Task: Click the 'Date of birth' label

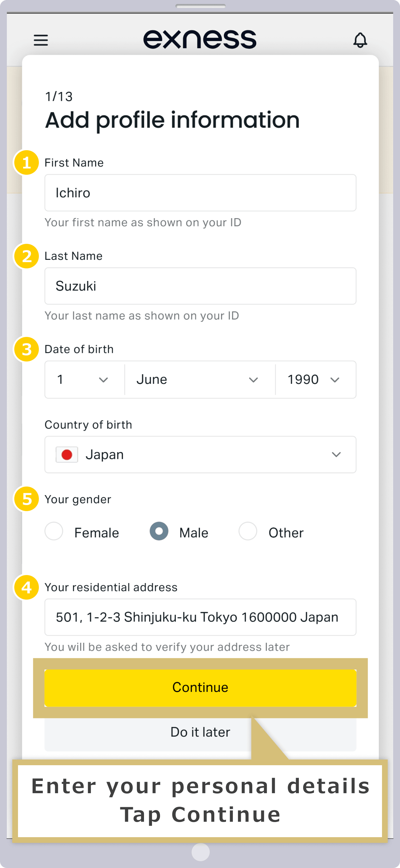Action: click(x=79, y=349)
